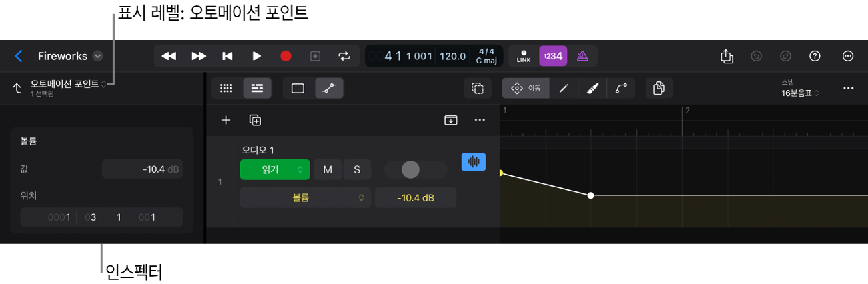
Task: Select the white automation point on the curve
Action: [590, 195]
